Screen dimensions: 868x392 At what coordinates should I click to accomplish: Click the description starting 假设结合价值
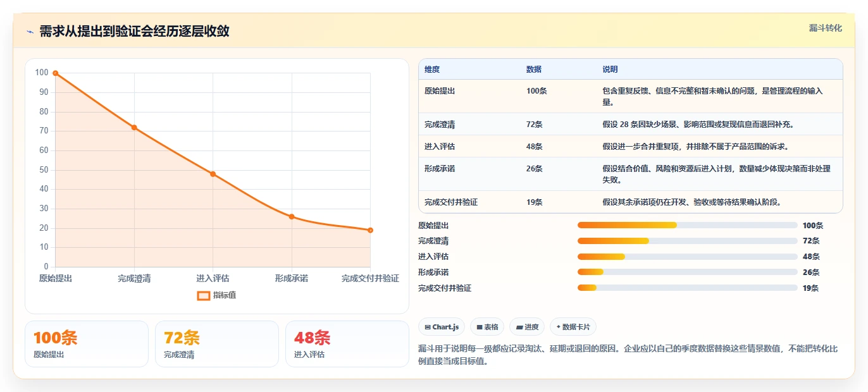click(x=716, y=174)
